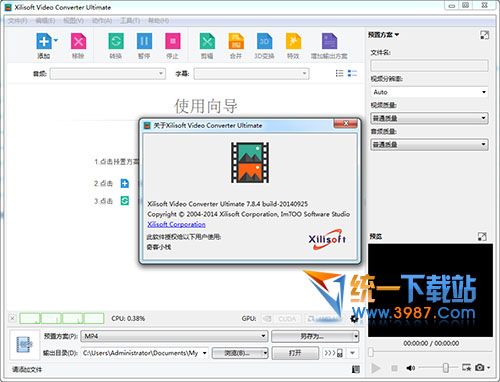This screenshot has height=382, width=500.
Task: Open the 3D conversion tool
Action: pyautogui.click(x=264, y=41)
